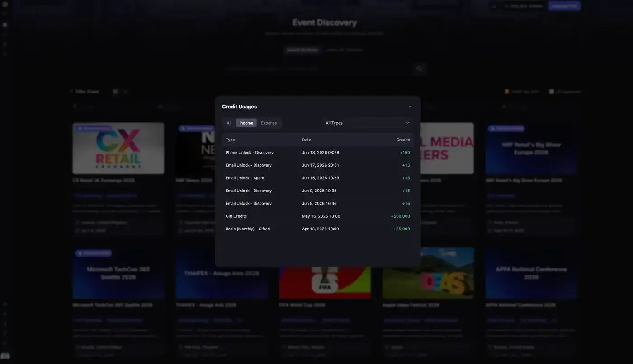The image size is (633, 364).
Task: Select the Phone Unlock - Discovery row
Action: point(317,153)
